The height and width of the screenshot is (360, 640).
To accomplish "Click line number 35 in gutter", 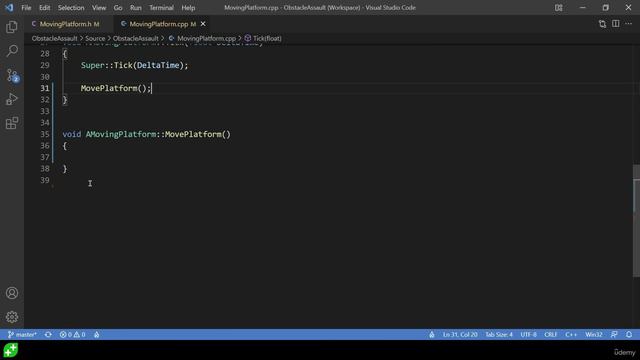I will (x=44, y=134).
